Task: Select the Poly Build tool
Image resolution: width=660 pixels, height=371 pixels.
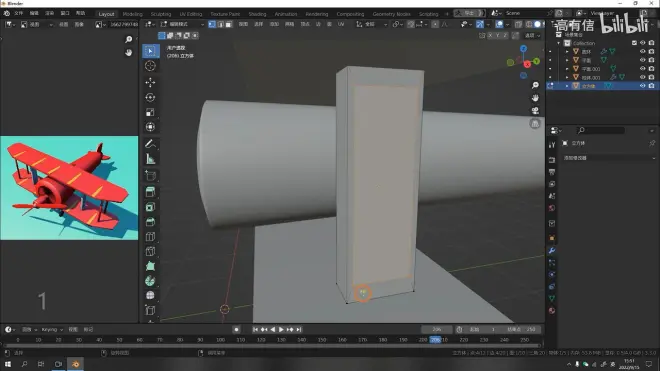Action: point(150,266)
